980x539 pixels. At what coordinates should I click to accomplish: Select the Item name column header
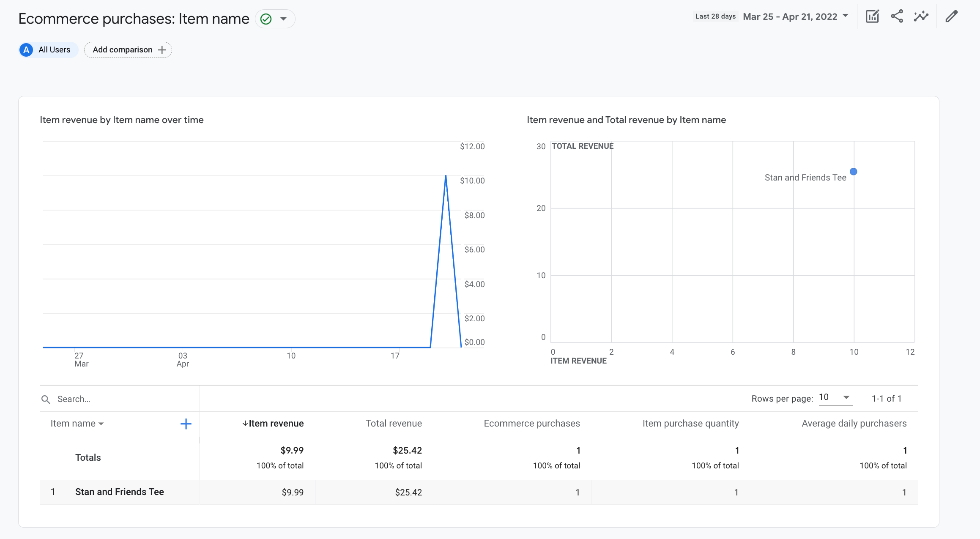[76, 423]
